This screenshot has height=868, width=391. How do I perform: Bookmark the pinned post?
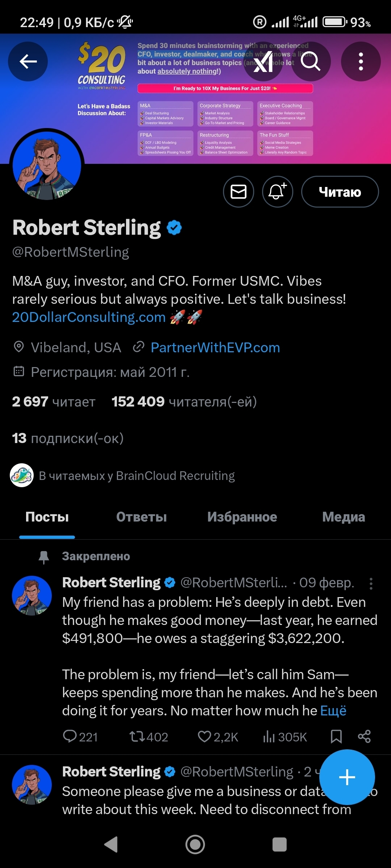(336, 737)
